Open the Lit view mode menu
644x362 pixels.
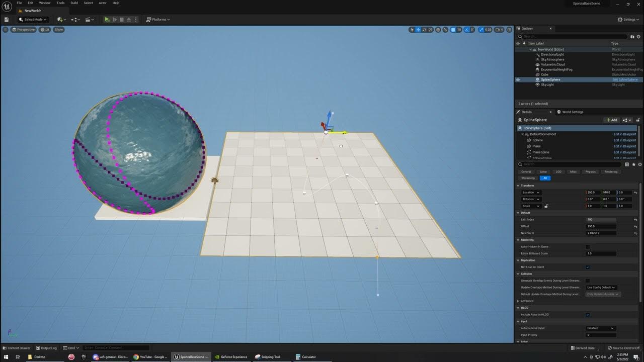(45, 30)
